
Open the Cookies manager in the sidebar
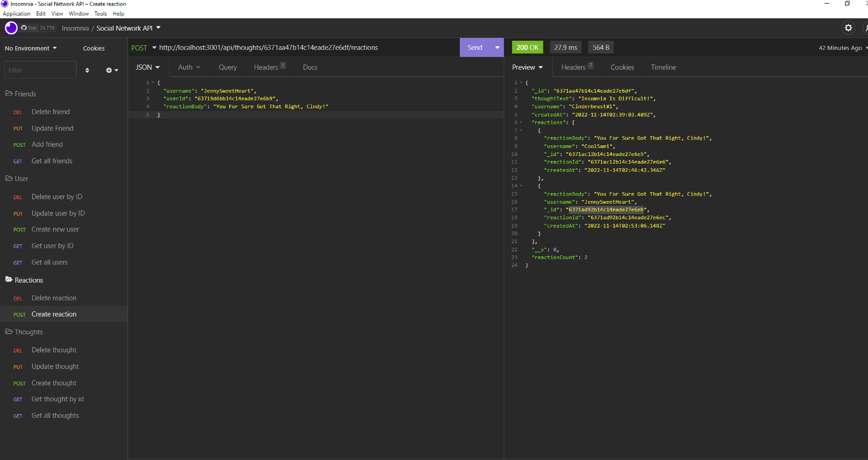click(x=93, y=48)
